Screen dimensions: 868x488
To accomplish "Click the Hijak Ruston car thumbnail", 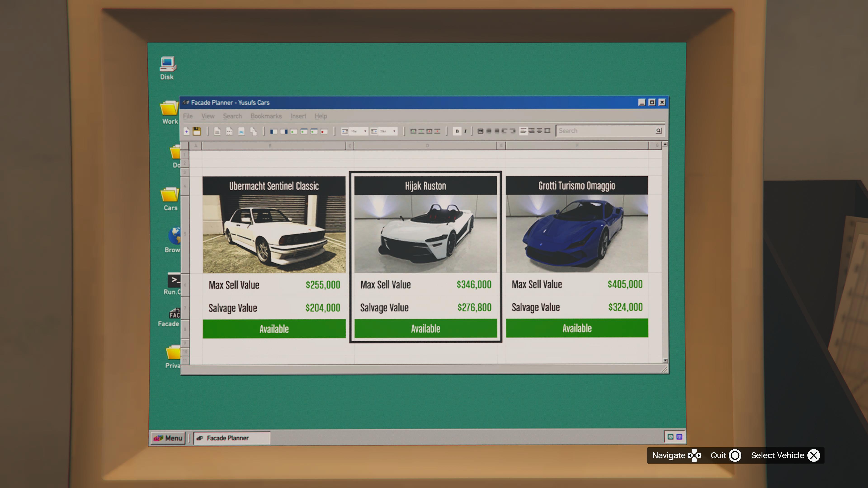I will tap(425, 234).
